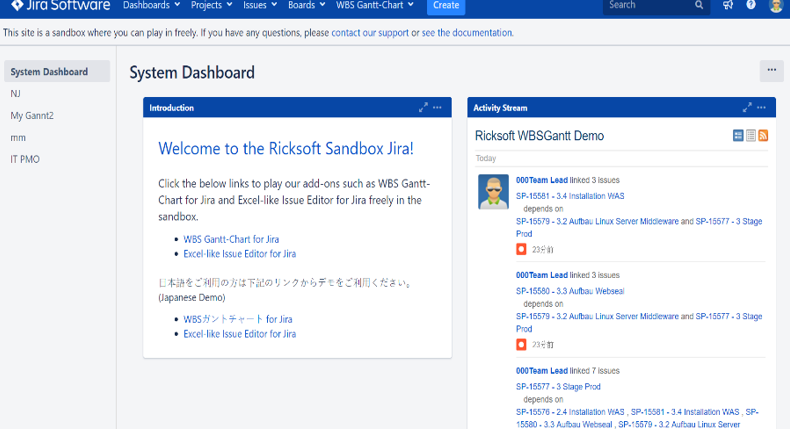The width and height of the screenshot is (790, 444).
Task: Select the NJ dashboard in sidebar
Action: click(x=16, y=94)
